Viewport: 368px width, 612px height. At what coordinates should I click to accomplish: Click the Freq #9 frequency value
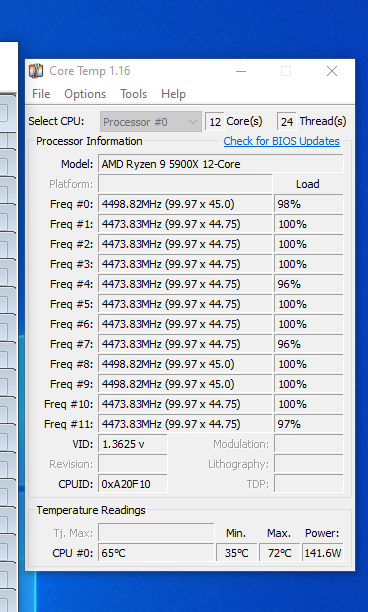[x=185, y=384]
